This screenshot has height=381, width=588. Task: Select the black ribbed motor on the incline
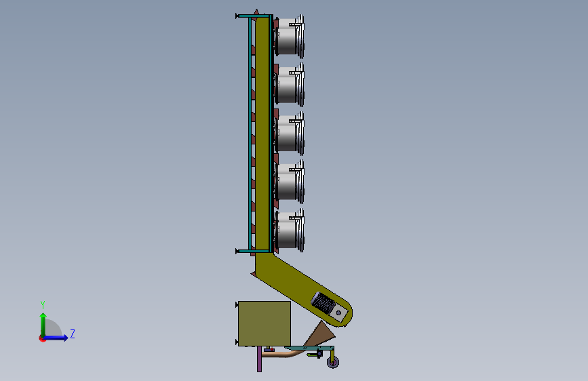coord(323,302)
